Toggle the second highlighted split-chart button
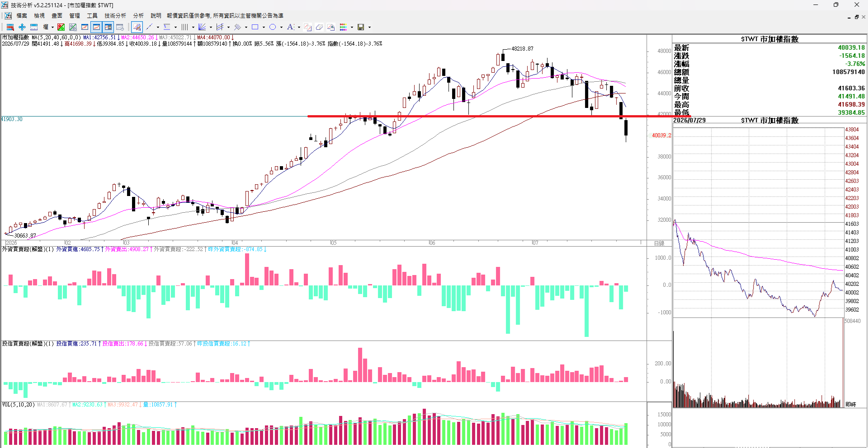868x448 pixels. pyautogui.click(x=108, y=27)
